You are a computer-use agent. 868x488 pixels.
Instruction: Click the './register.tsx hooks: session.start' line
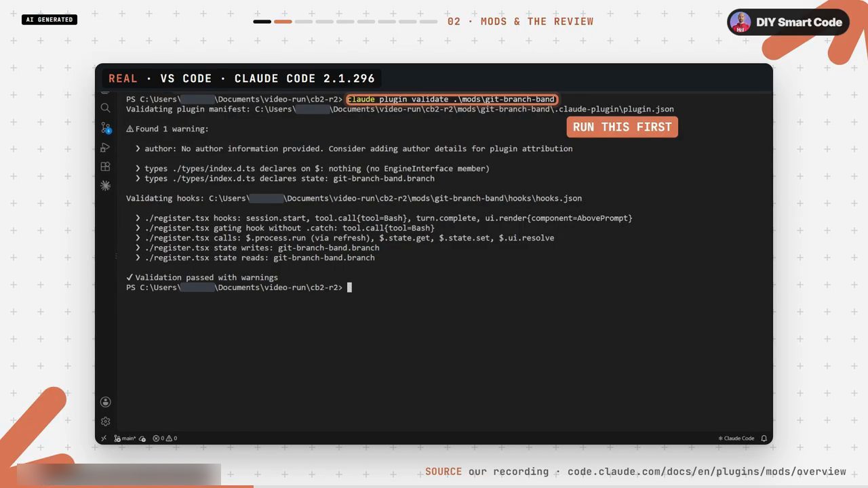384,218
